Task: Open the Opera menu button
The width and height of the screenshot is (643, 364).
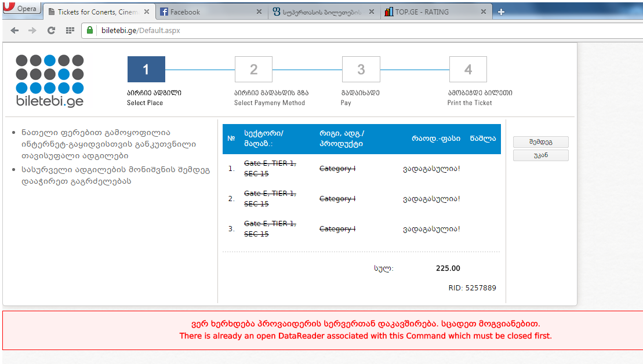Action: (x=21, y=8)
